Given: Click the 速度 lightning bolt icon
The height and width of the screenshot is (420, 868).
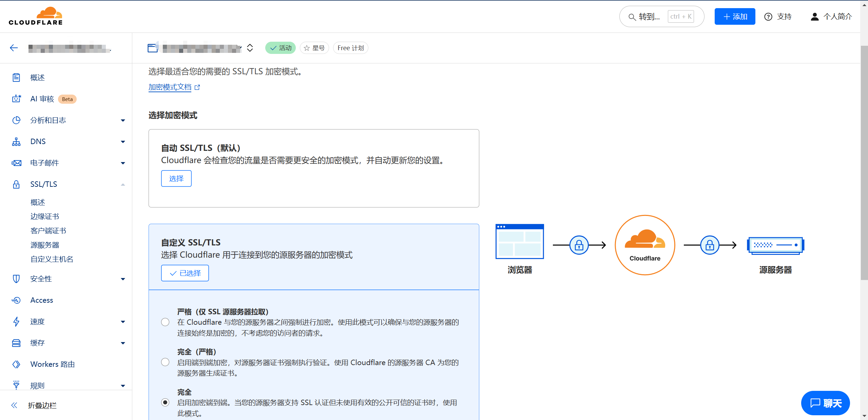Looking at the screenshot, I should 16,321.
